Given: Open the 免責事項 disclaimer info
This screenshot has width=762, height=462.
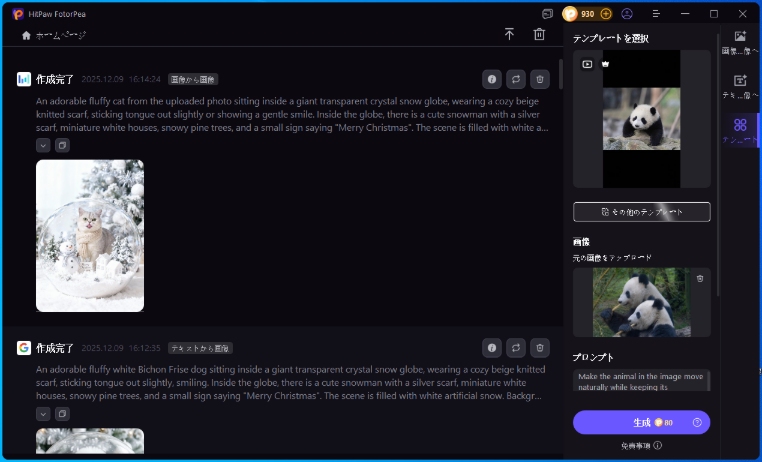Looking at the screenshot, I should point(641,445).
